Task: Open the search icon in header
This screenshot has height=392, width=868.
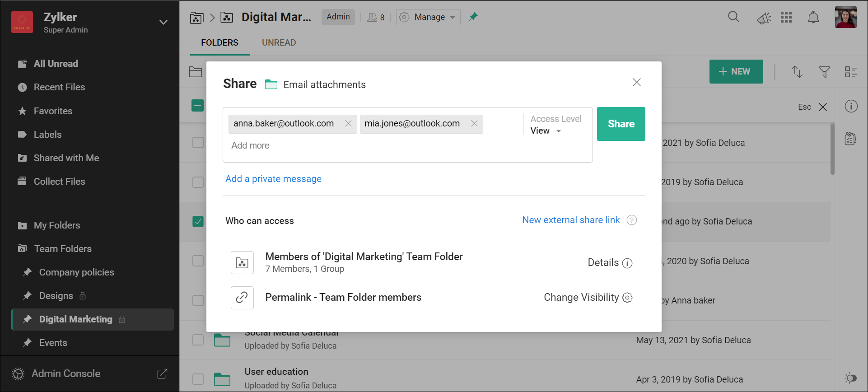Action: [x=733, y=17]
